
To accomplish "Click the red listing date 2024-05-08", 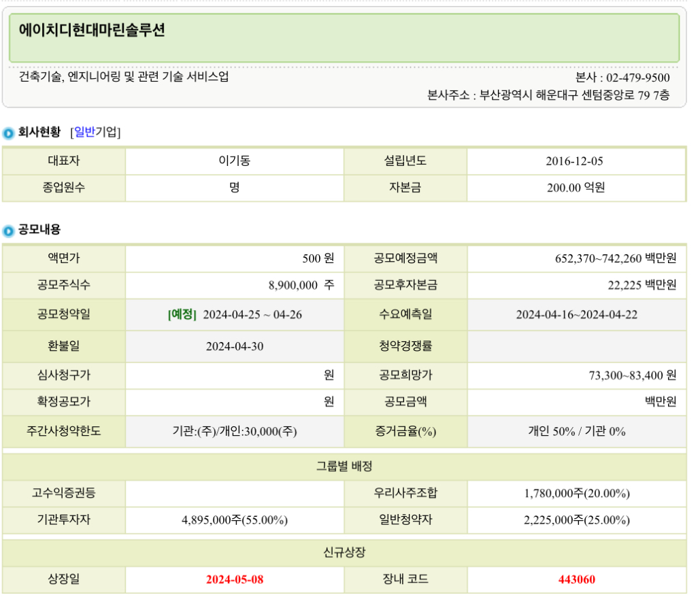I will [235, 579].
